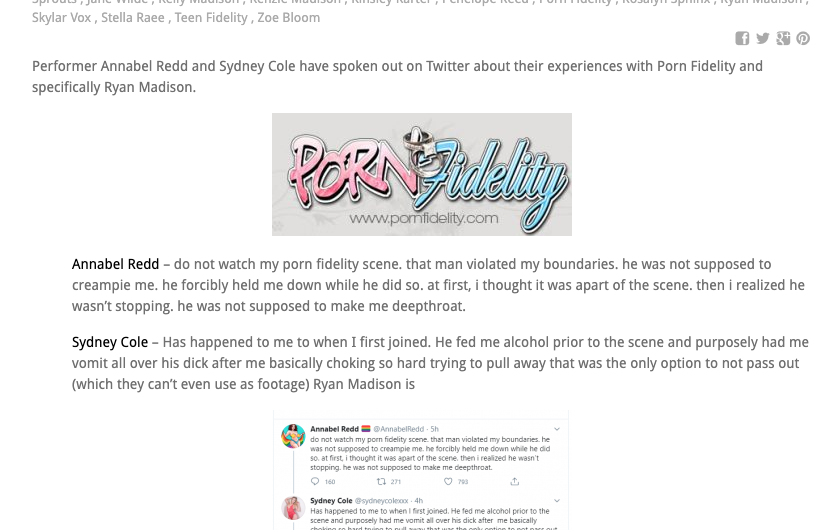830x530 pixels.
Task: Open the chevron menu on Sydney Cole's tweet
Action: point(557,500)
